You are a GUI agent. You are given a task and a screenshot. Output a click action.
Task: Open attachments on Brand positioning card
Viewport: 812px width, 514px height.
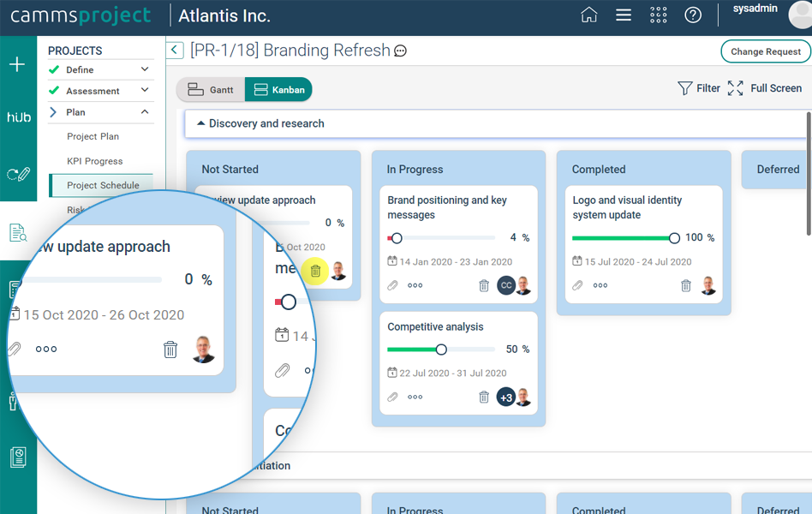pos(393,285)
